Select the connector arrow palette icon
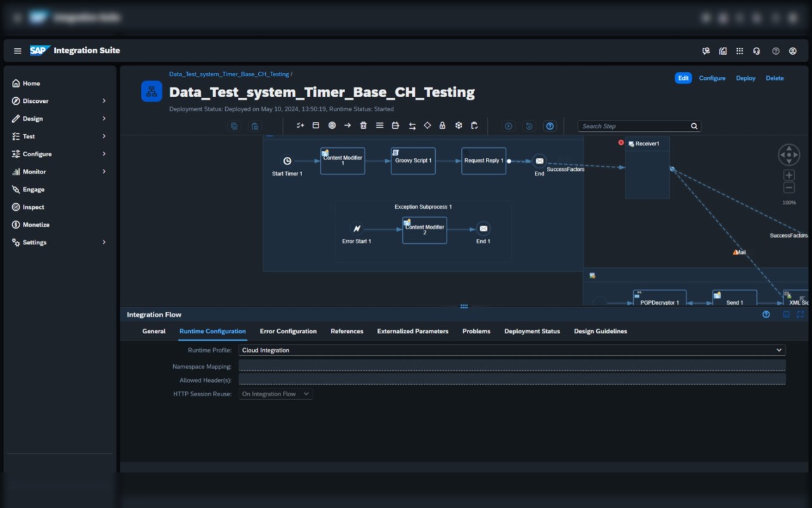 click(x=348, y=126)
